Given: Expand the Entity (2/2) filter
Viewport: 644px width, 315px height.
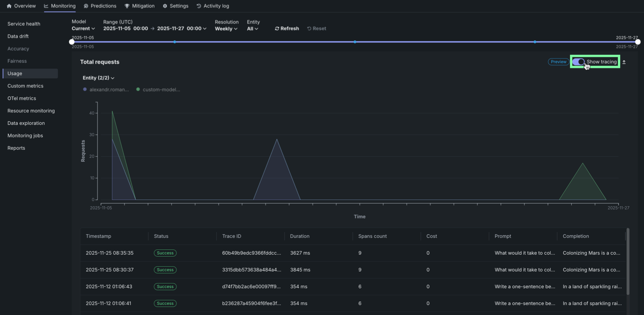Looking at the screenshot, I should (x=98, y=78).
